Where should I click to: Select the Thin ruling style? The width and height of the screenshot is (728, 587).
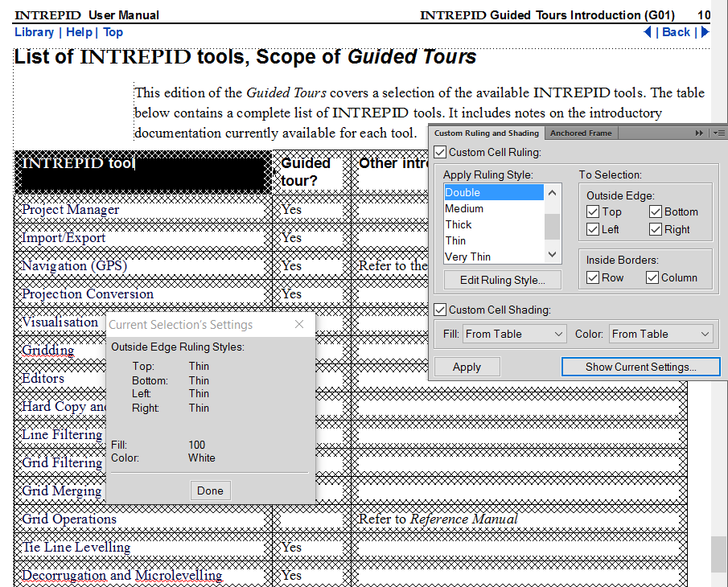coord(494,240)
